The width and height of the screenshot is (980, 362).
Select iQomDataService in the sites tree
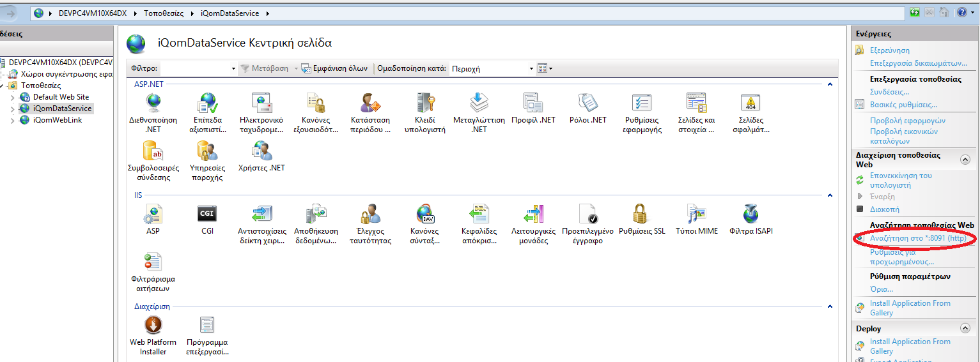62,109
